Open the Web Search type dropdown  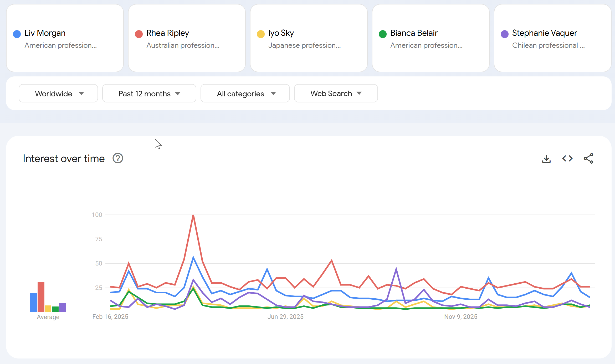(336, 93)
